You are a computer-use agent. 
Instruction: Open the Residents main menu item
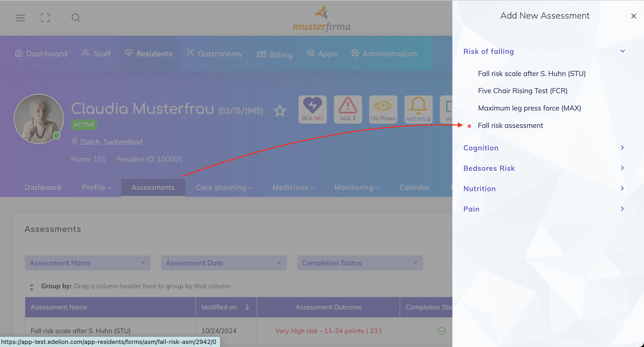click(149, 54)
